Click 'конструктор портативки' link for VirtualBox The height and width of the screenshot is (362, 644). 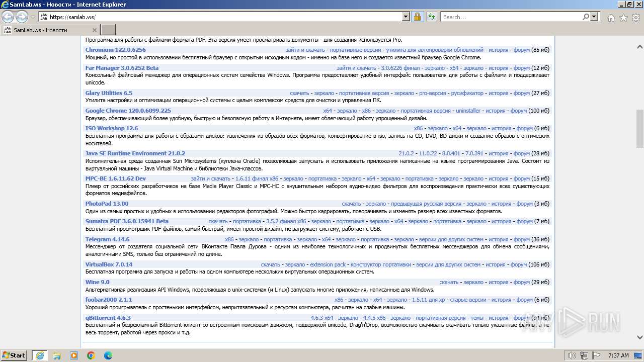click(381, 264)
